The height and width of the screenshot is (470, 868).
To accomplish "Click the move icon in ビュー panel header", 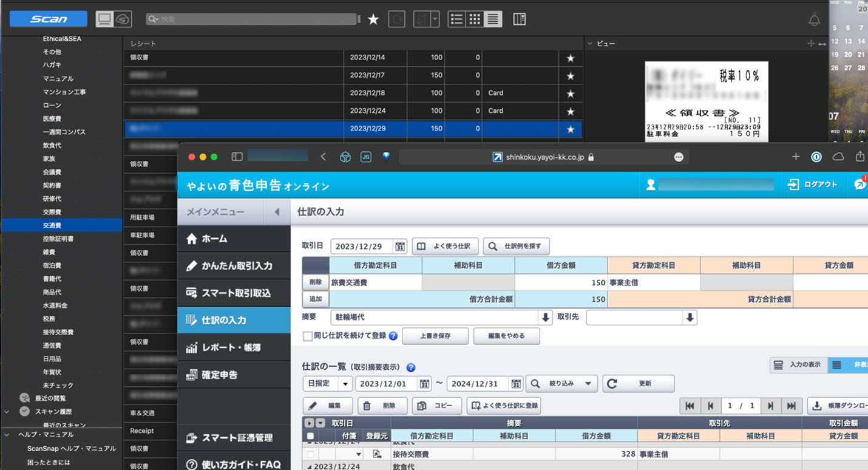I will [x=810, y=44].
